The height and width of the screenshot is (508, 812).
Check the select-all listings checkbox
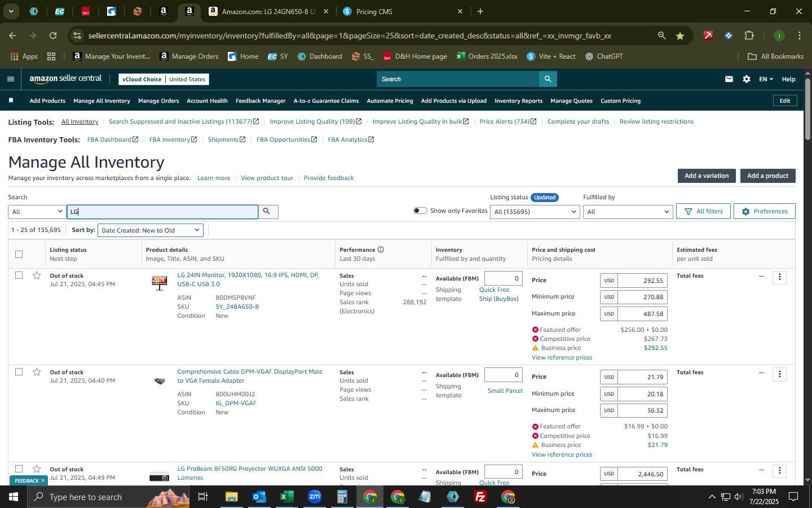pos(19,254)
